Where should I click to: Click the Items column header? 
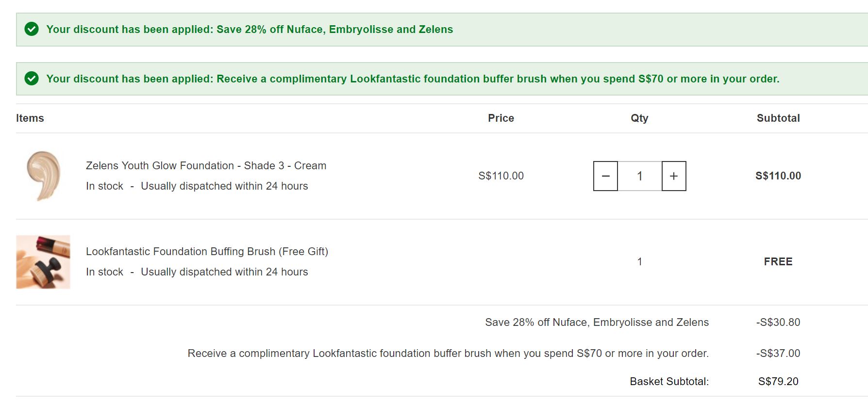tap(30, 118)
